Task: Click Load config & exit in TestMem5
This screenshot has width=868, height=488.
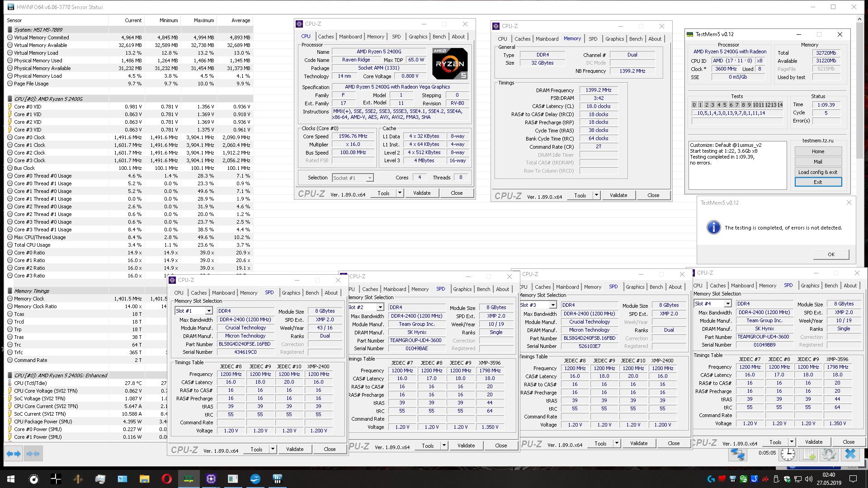Action: [818, 172]
